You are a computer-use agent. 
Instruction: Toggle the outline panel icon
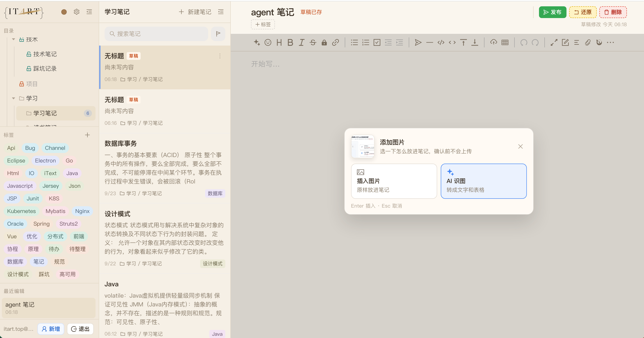coord(576,43)
